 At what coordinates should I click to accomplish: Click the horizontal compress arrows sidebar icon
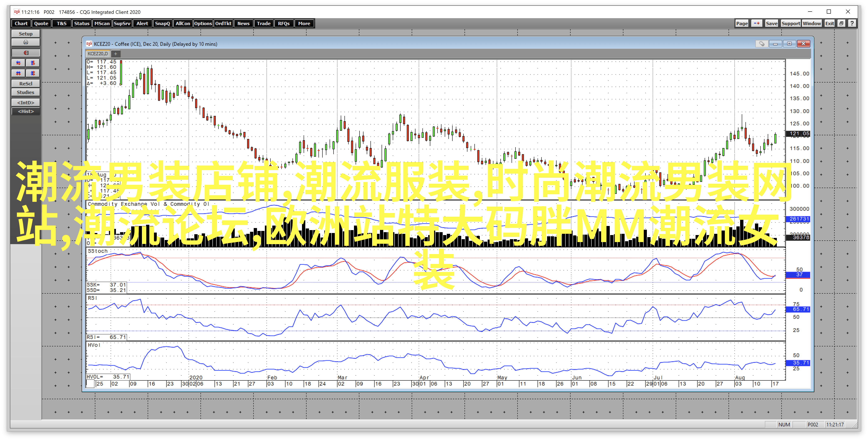coord(18,73)
